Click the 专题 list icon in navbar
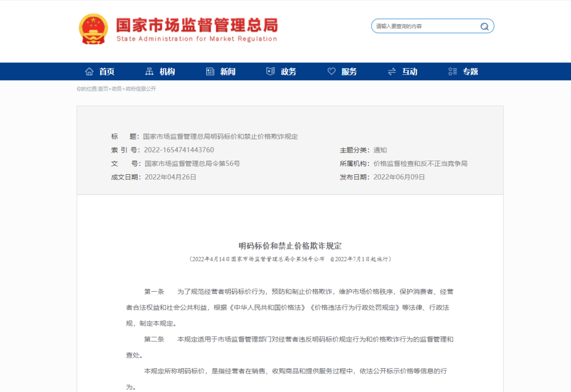 click(452, 71)
